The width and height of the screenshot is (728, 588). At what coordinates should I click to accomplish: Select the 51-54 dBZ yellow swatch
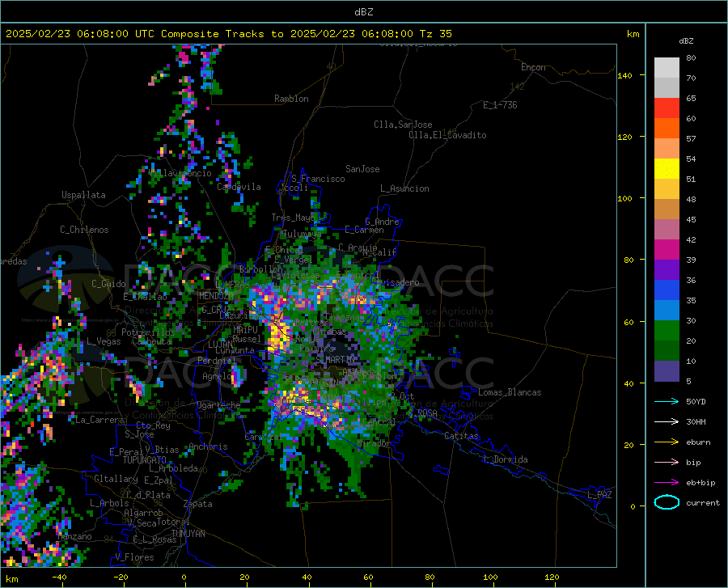point(667,169)
